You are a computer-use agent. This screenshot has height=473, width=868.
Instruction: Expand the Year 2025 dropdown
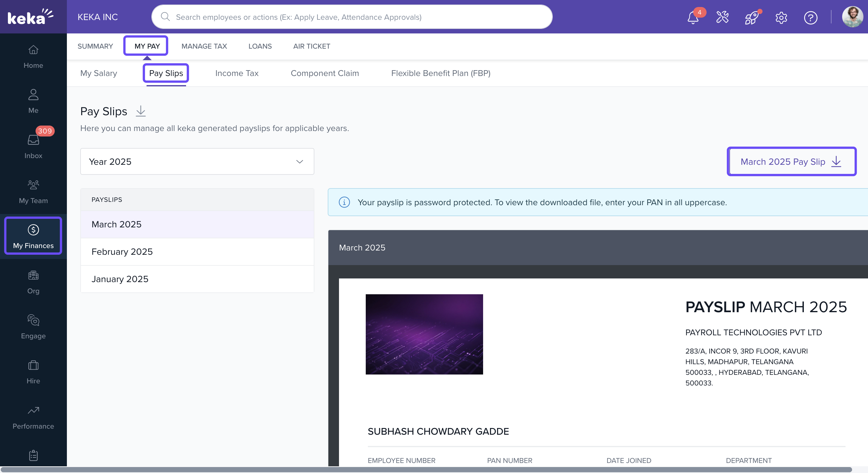tap(197, 161)
